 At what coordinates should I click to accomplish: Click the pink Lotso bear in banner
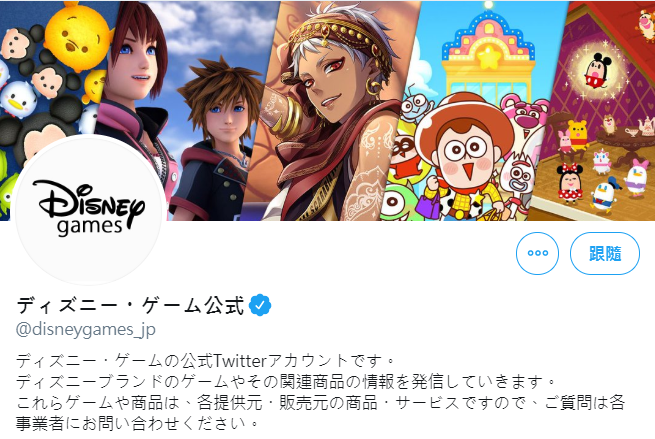pyautogui.click(x=526, y=117)
